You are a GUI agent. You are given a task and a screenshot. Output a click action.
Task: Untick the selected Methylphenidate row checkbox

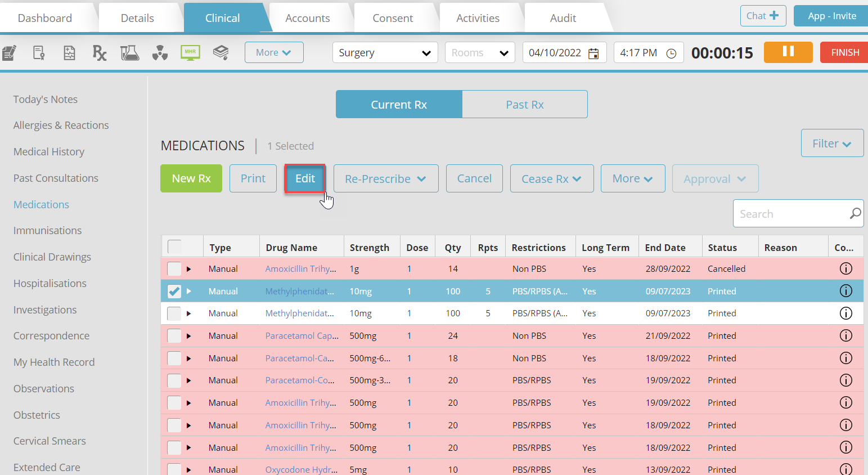click(x=174, y=291)
